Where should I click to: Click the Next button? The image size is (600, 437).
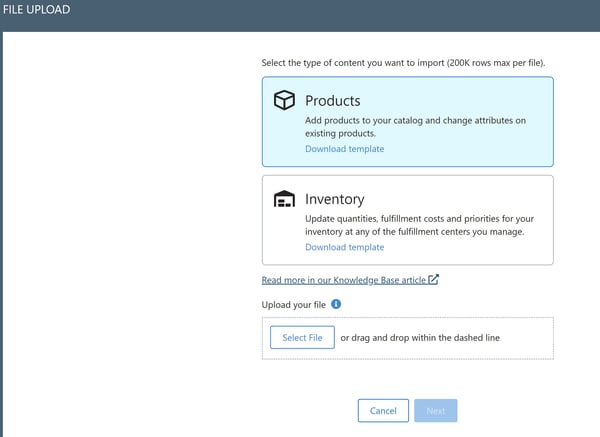point(436,411)
